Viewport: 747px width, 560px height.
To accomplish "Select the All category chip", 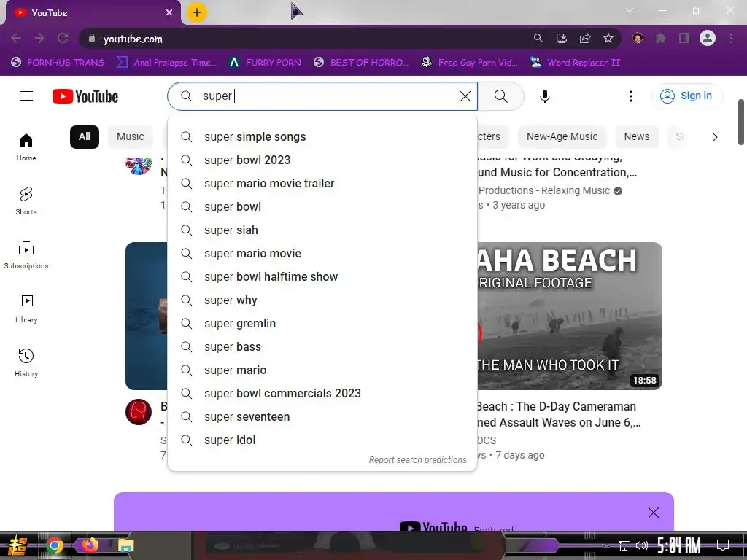I will pyautogui.click(x=85, y=137).
